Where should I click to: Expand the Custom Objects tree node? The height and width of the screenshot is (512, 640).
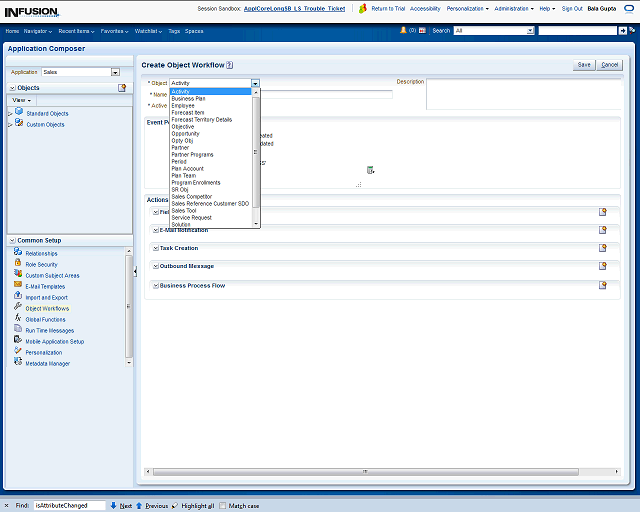pos(10,125)
